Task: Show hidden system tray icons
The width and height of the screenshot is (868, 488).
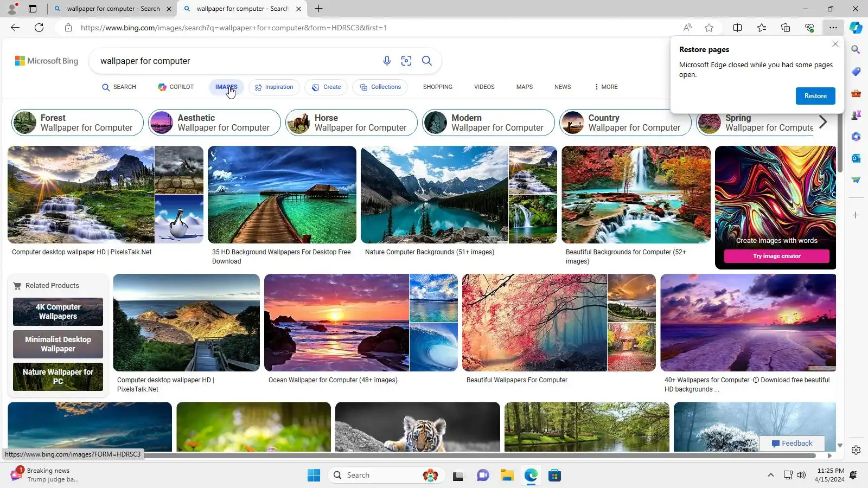Action: click(x=770, y=476)
